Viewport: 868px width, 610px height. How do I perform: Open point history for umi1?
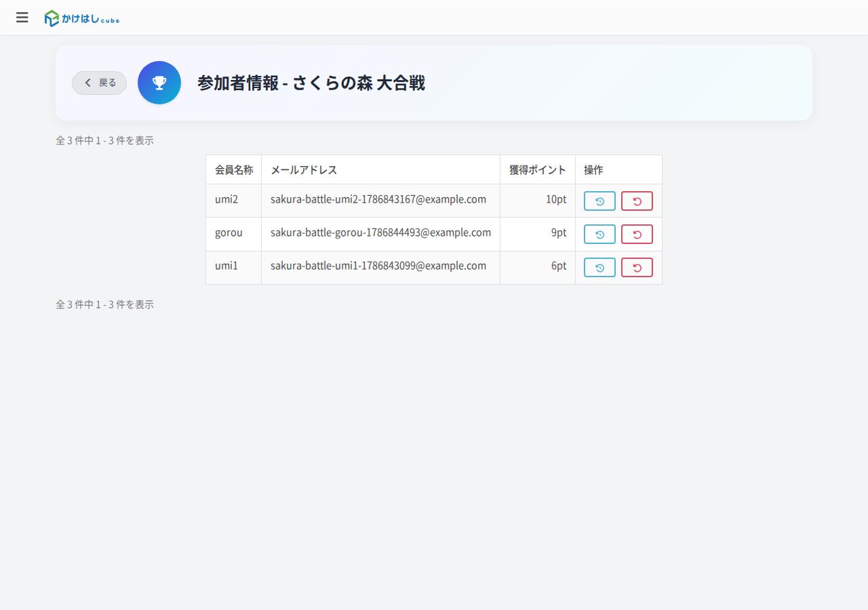pos(599,267)
